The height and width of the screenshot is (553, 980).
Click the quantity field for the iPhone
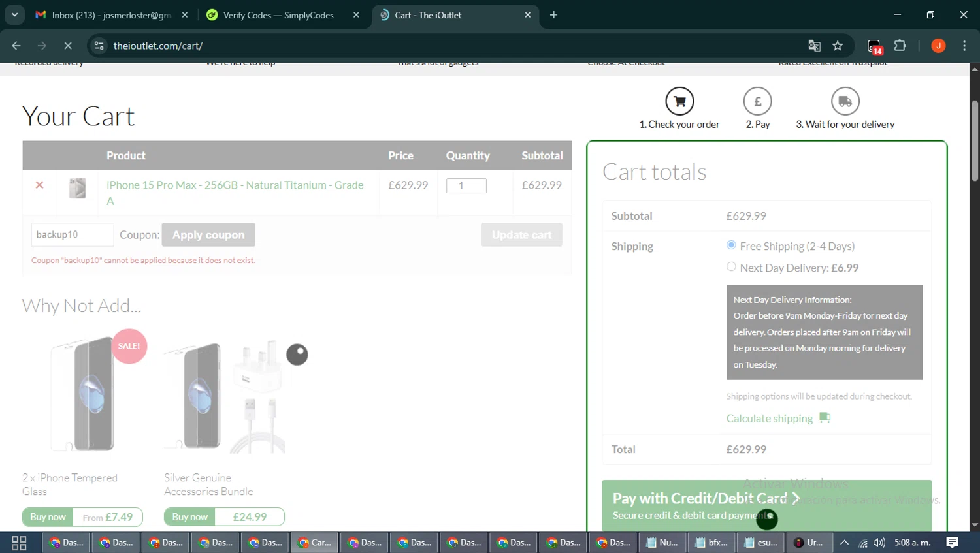(466, 185)
